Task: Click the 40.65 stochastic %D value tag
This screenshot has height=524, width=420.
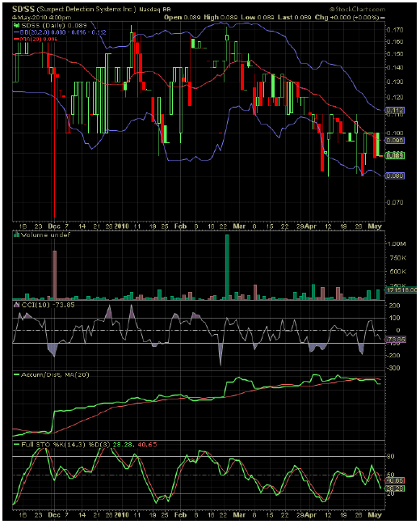Action: 395,480
